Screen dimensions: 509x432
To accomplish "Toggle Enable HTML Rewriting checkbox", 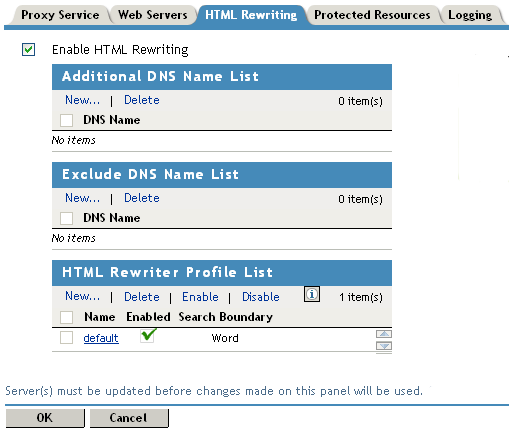I will click(x=28, y=50).
